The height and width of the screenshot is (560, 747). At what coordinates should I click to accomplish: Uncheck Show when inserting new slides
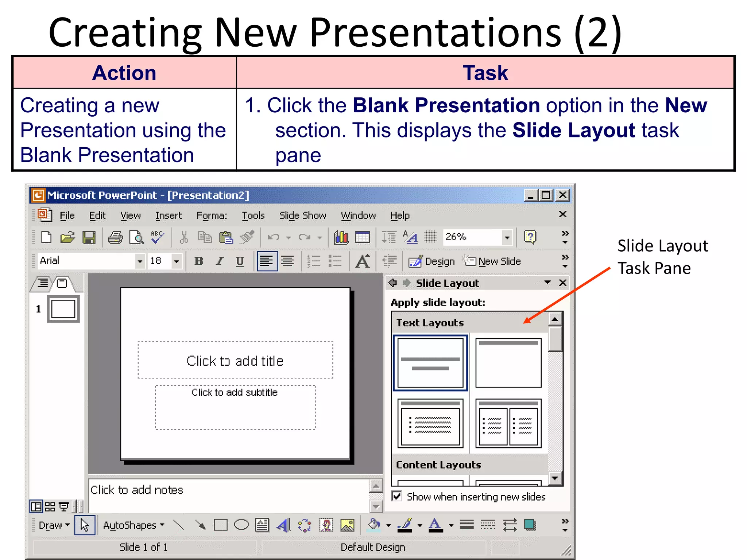click(397, 496)
